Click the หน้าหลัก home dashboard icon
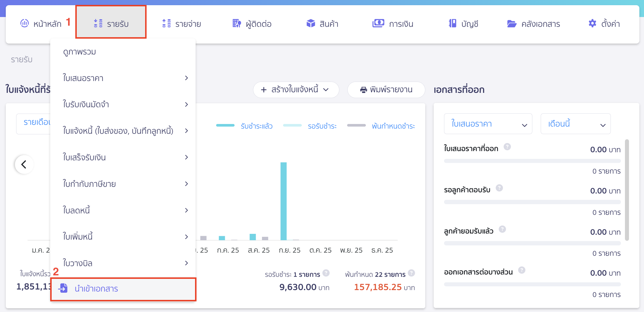 coord(25,23)
